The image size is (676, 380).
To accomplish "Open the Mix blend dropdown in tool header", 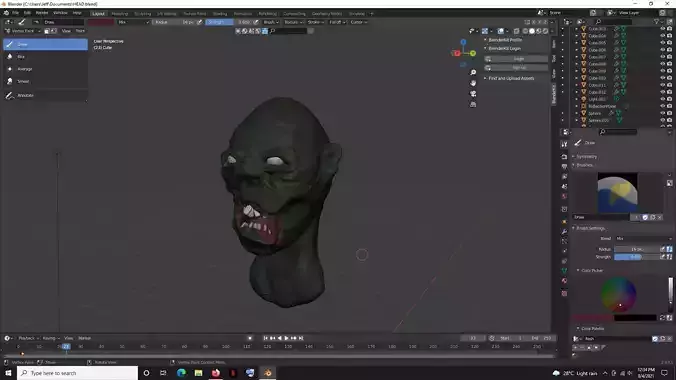I will 134,22.
